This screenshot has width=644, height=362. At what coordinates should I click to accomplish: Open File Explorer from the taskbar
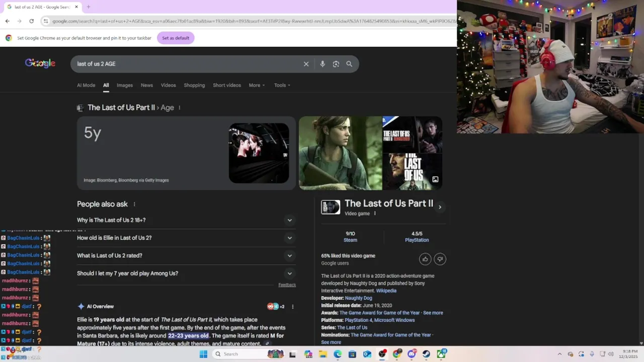pos(323,354)
